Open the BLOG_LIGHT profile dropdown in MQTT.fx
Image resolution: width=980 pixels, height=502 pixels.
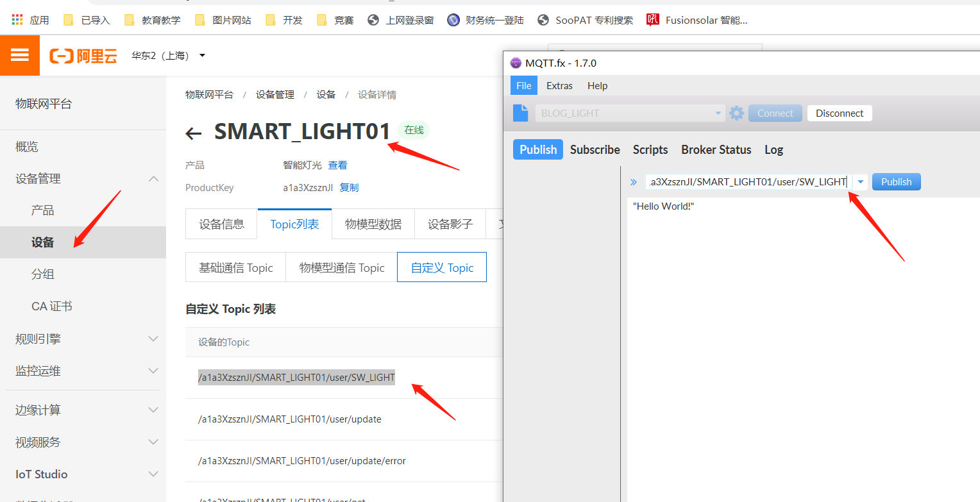(630, 113)
